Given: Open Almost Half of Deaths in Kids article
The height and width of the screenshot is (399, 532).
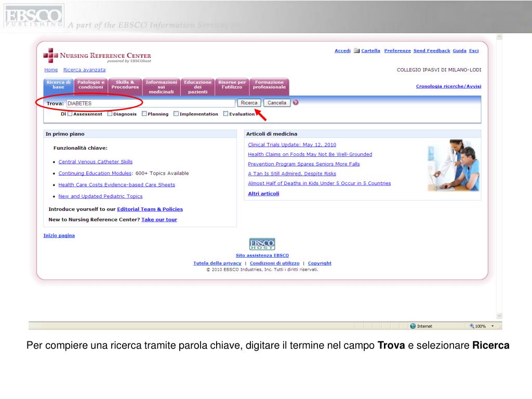Looking at the screenshot, I should [x=320, y=183].
